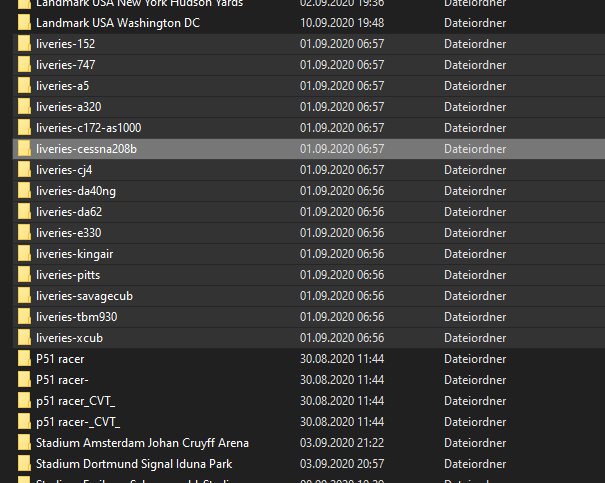The width and height of the screenshot is (605, 483).
Task: Select the liveries-a320 folder icon
Action: coord(24,107)
